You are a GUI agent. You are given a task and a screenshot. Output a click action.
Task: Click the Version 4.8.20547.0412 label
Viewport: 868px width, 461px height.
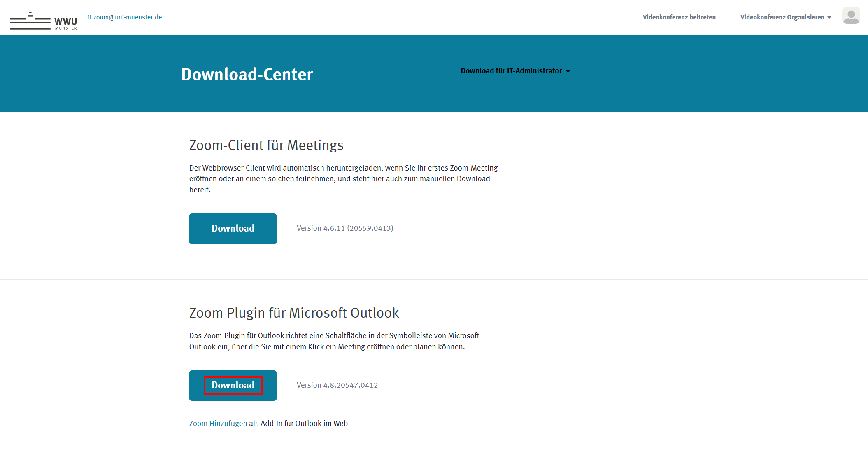tap(337, 385)
